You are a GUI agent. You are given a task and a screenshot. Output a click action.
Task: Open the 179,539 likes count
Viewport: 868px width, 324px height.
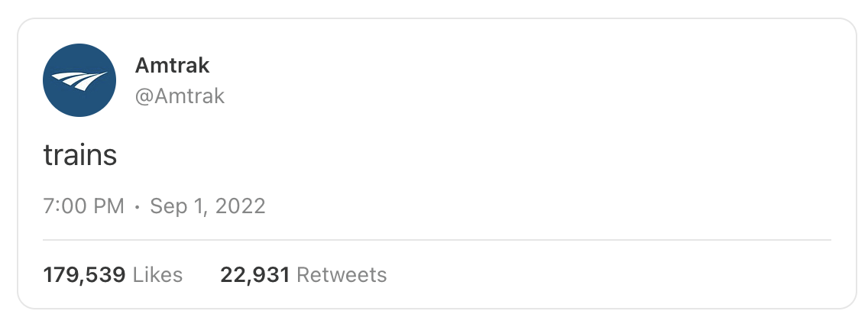coord(84,275)
